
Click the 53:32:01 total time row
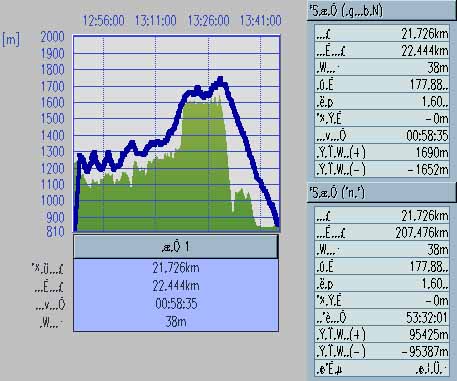[x=382, y=317]
